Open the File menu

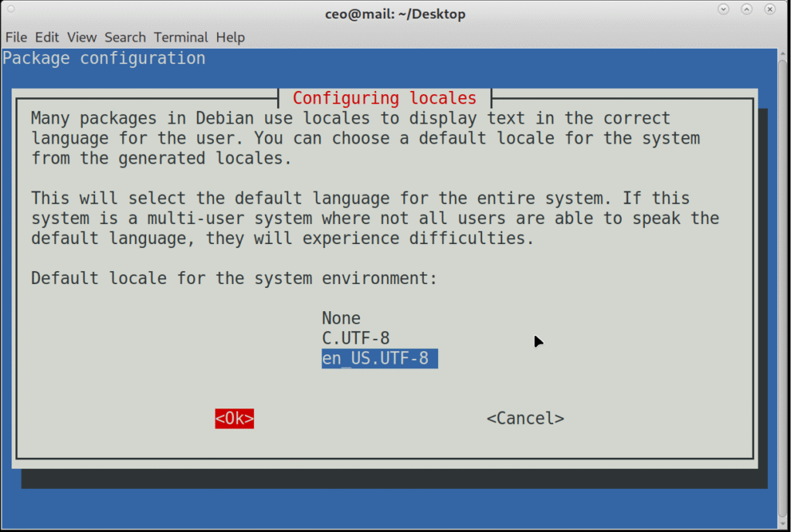coord(16,37)
